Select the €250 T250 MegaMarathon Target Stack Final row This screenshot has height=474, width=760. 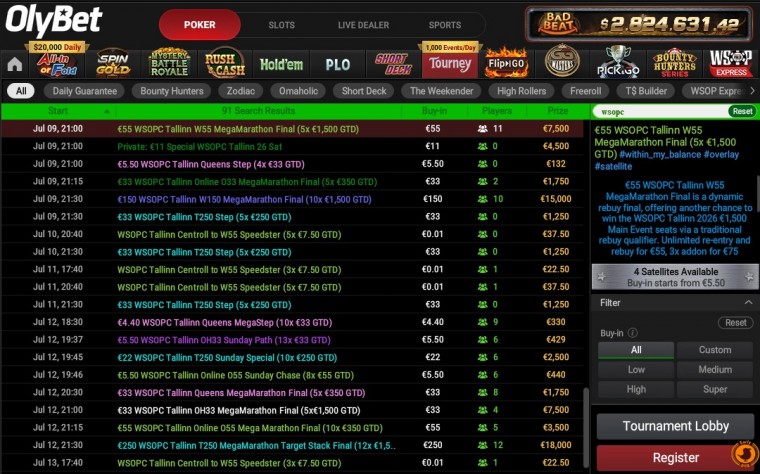[293, 445]
